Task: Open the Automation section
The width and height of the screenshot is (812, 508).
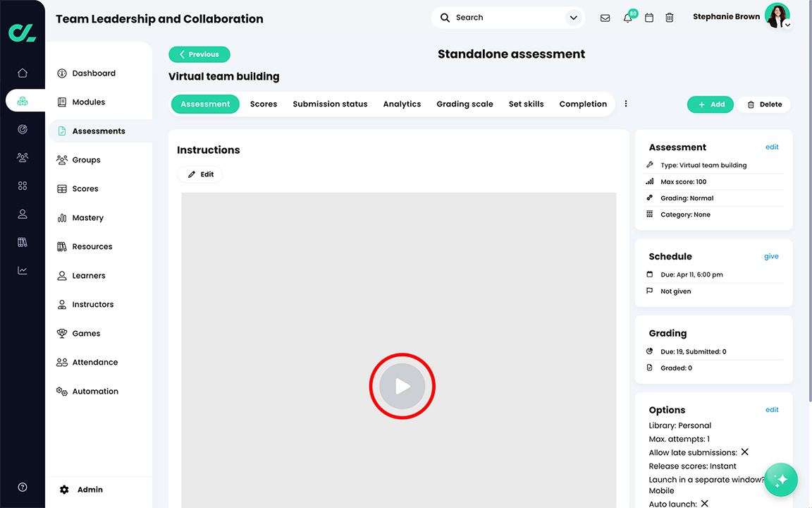Action: pyautogui.click(x=94, y=391)
